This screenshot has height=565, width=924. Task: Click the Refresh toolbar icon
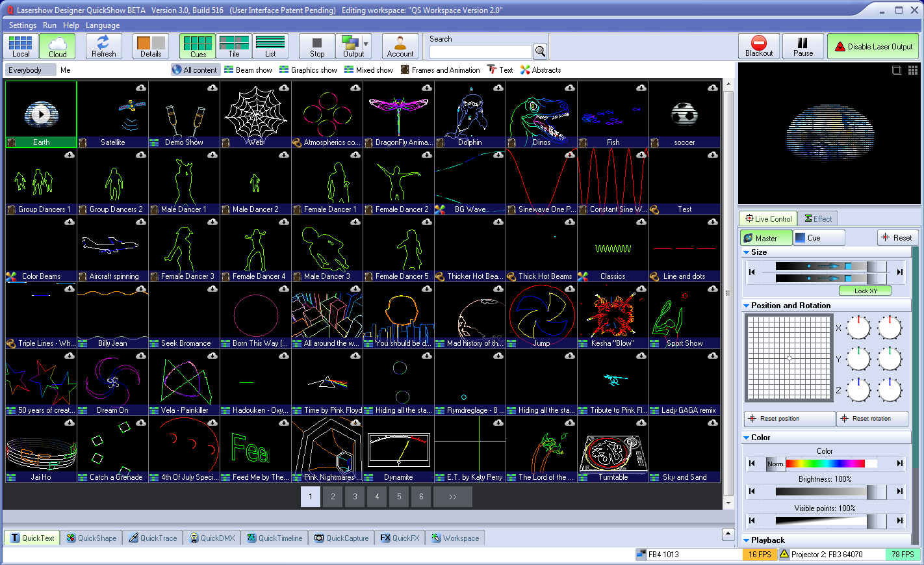(103, 46)
